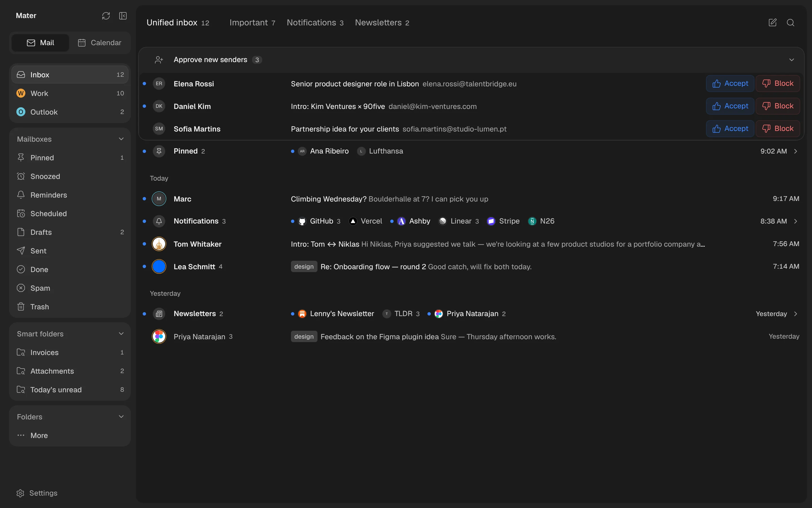Open Marc's Climbing Wednesday email
812x508 pixels.
471,199
